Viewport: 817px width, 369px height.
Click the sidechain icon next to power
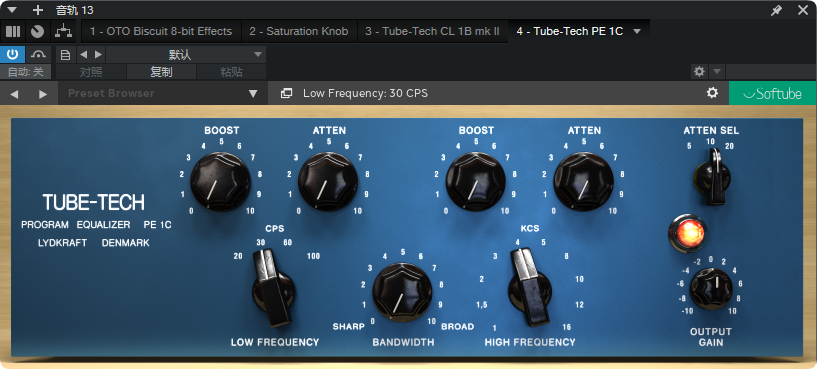pos(39,54)
